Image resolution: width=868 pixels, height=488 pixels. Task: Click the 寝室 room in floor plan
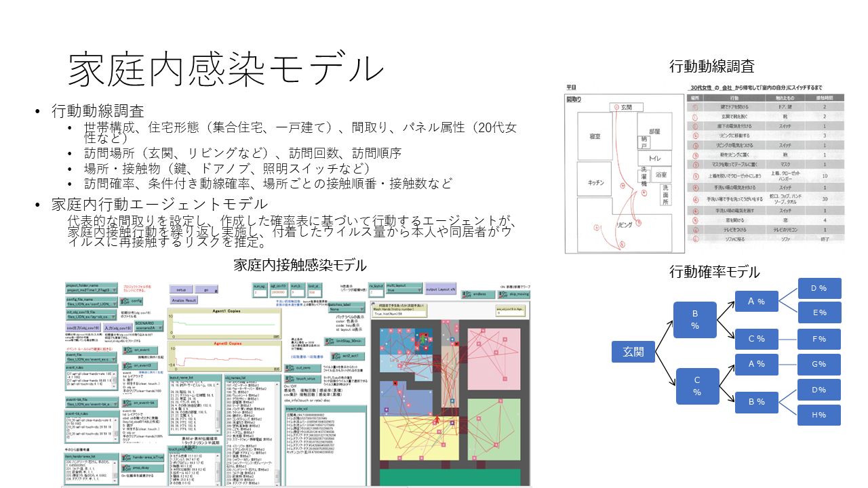click(x=594, y=136)
